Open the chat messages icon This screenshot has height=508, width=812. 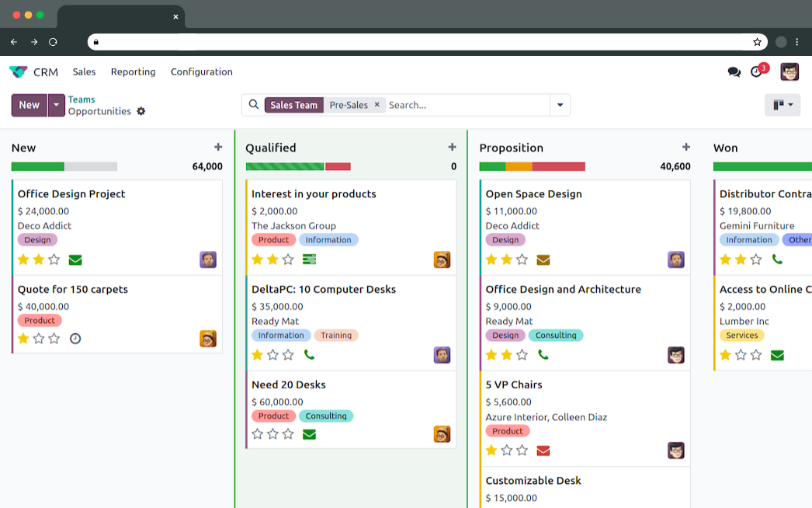pyautogui.click(x=734, y=72)
